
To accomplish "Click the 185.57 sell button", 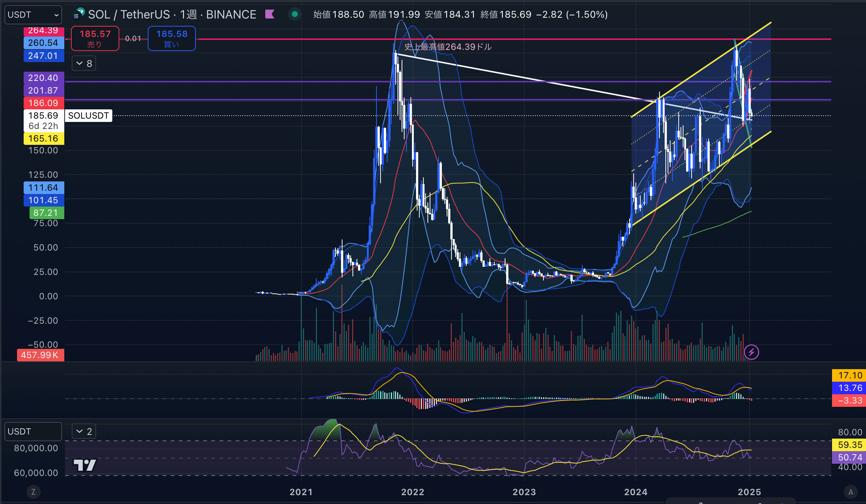I will point(95,38).
